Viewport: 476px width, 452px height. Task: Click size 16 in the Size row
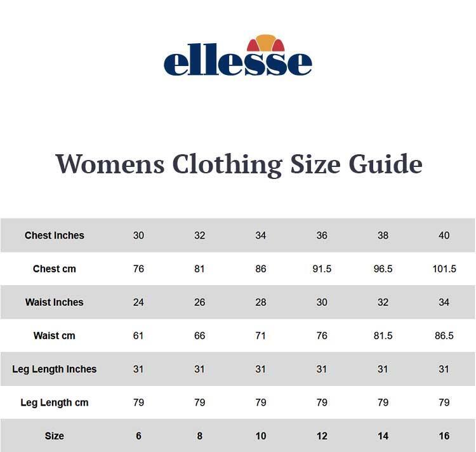click(x=444, y=436)
